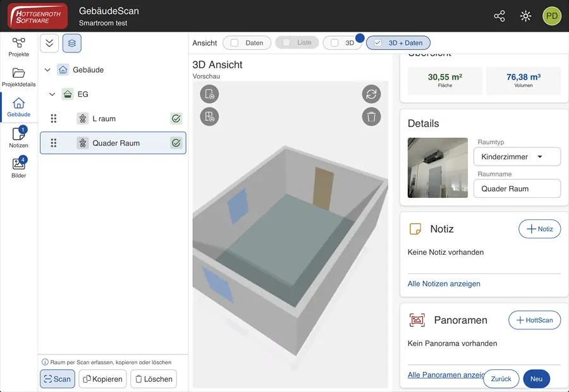This screenshot has height=392, width=569.
Task: Select the Quader Raum tree row
Action: click(113, 143)
